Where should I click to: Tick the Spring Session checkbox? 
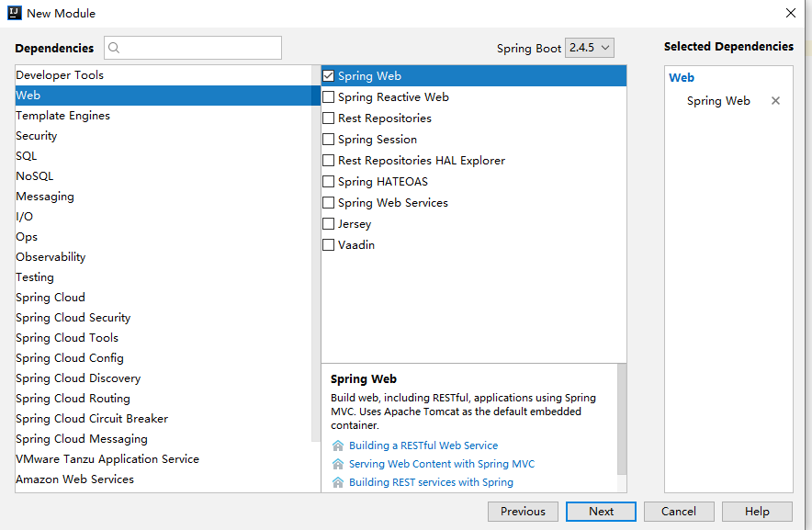(328, 140)
